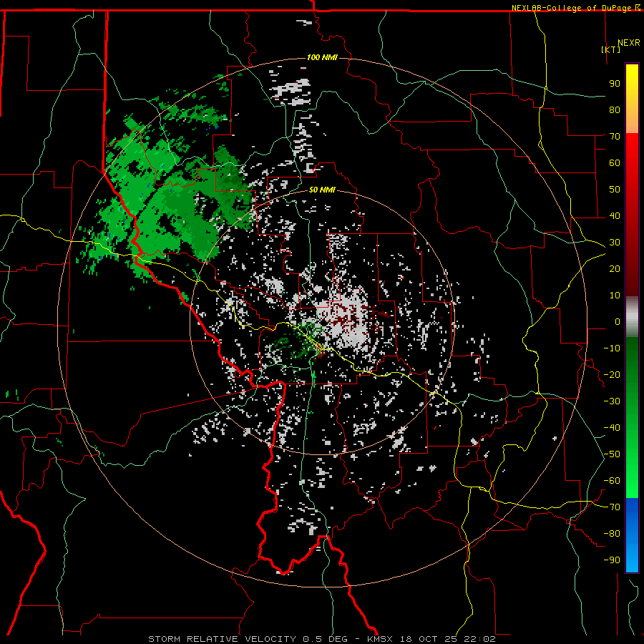The image size is (644, 644).
Task: Select the positive 80 value on the velocity scale
Action: [615, 110]
